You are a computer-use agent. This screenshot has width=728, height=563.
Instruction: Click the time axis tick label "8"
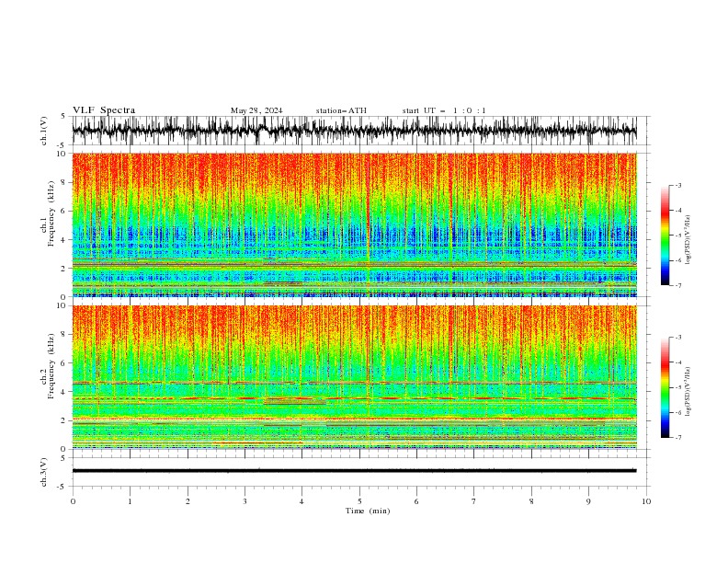[531, 501]
